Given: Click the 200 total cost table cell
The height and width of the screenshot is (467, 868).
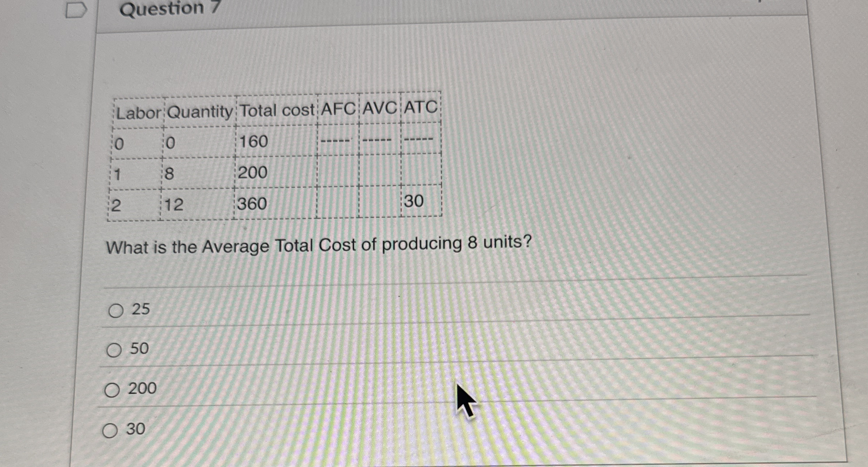Looking at the screenshot, I should pos(253,172).
